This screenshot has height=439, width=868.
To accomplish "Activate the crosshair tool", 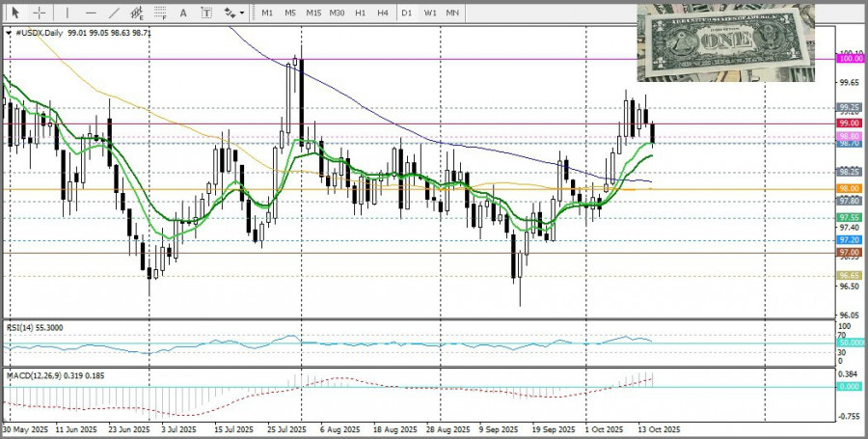I will (x=40, y=13).
